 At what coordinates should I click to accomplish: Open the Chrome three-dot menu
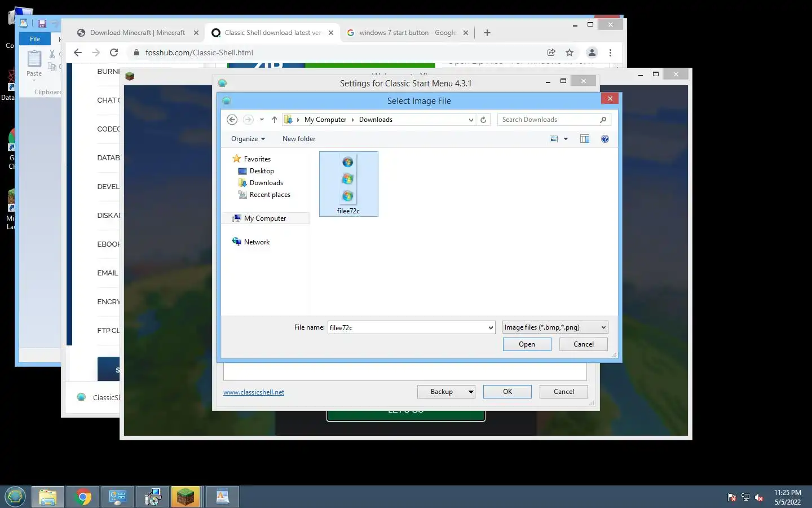(610, 52)
